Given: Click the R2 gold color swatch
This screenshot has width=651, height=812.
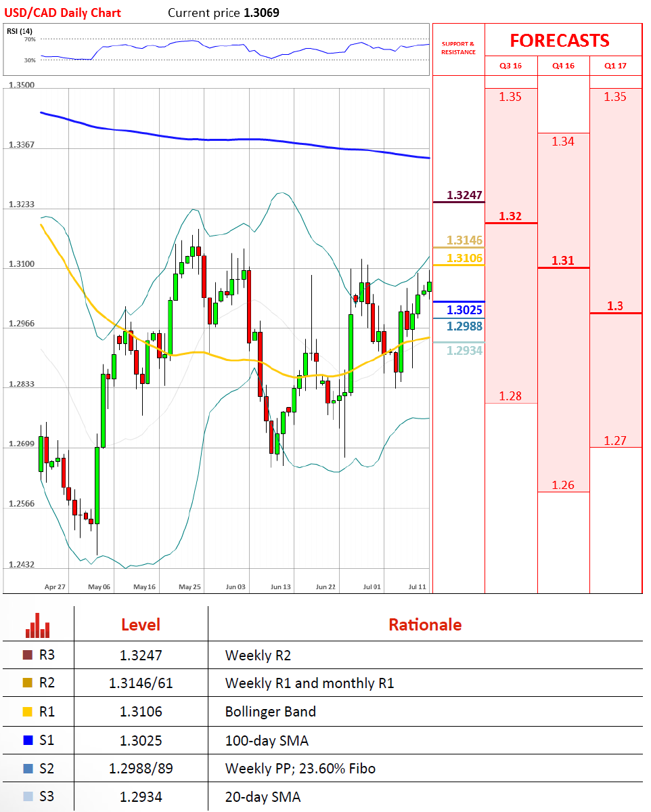Looking at the screenshot, I should [x=28, y=683].
